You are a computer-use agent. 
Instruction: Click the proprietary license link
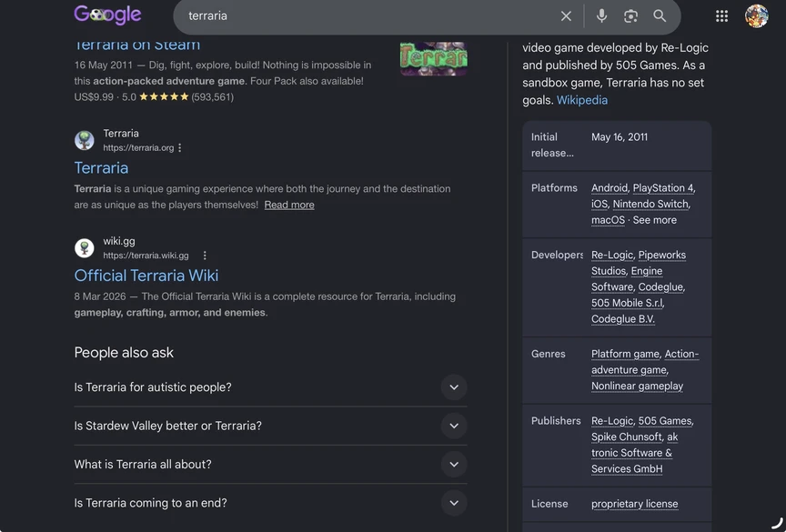tap(635, 504)
